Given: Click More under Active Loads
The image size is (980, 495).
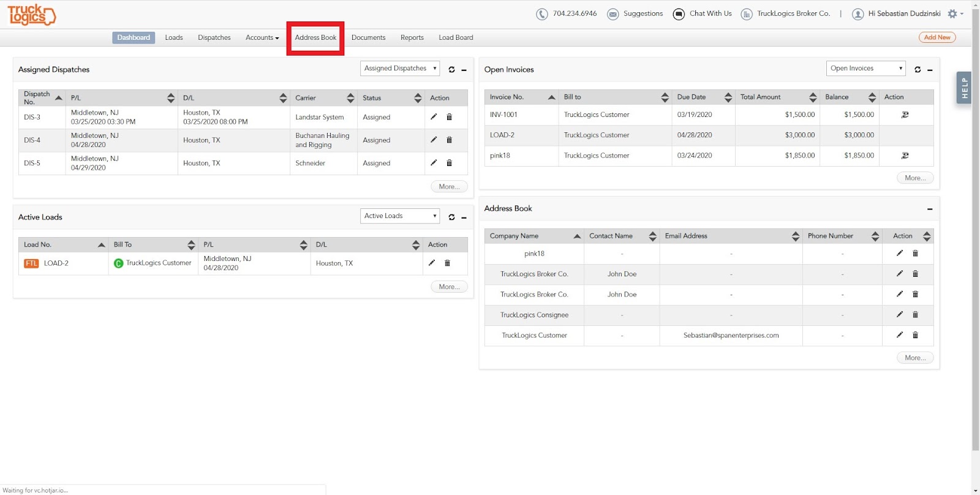Looking at the screenshot, I should pos(449,287).
